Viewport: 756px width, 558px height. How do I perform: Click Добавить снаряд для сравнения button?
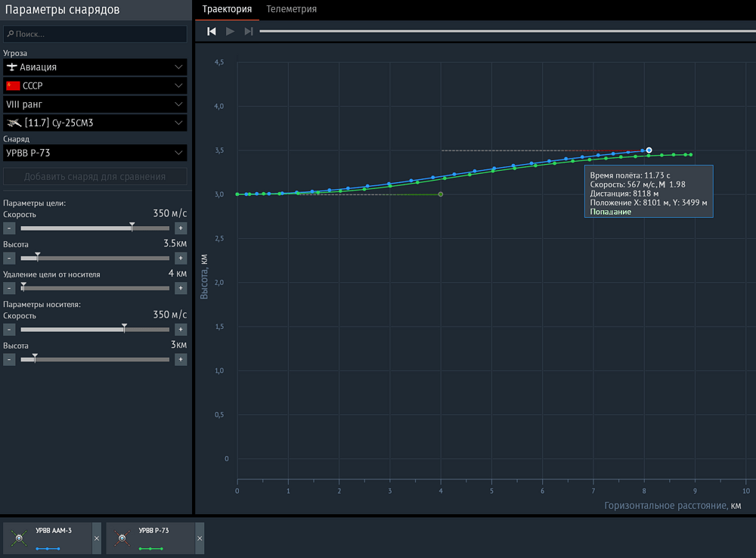95,176
